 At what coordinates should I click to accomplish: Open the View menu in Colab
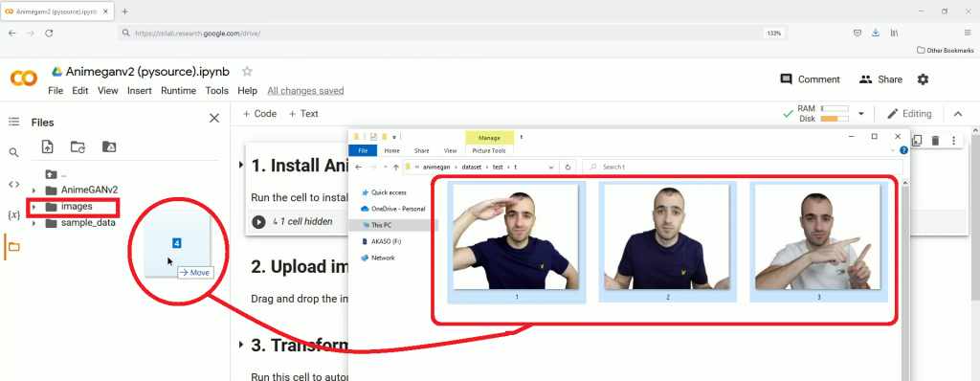pyautogui.click(x=107, y=91)
